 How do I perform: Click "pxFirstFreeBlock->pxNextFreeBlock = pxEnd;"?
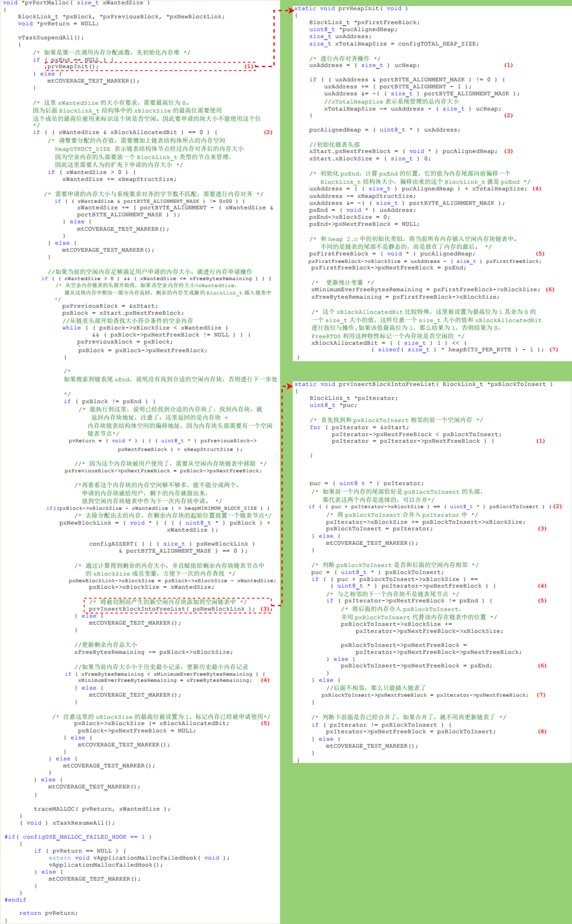point(388,268)
